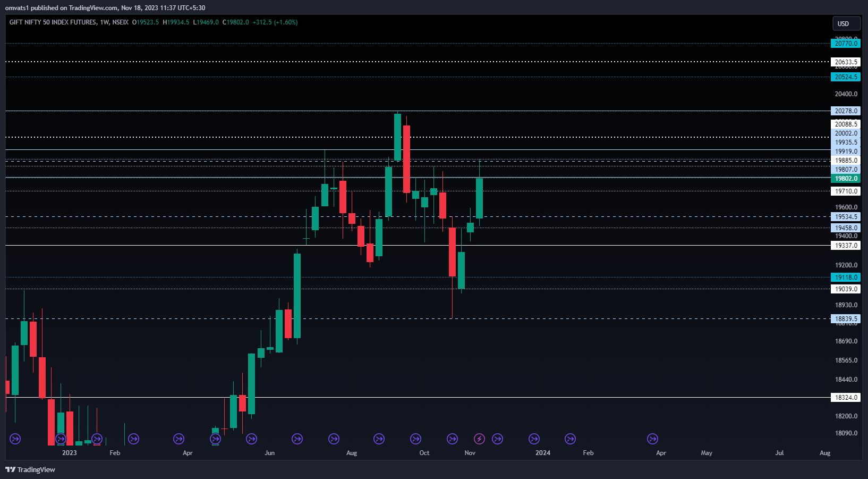
Task: Click the 19935.5 price label
Action: 846,142
